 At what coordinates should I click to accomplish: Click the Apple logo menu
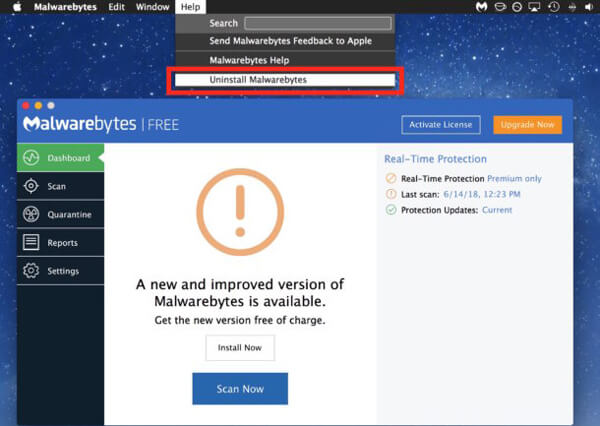point(17,7)
